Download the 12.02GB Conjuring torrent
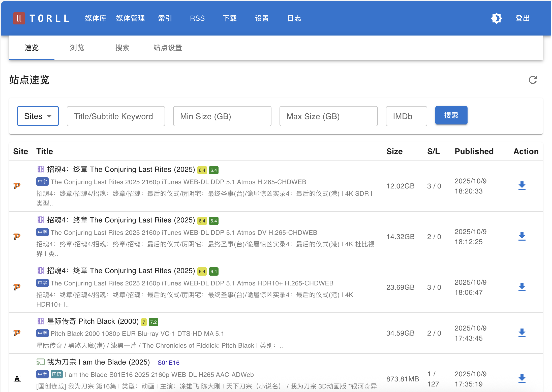This screenshot has height=392, width=552. (x=522, y=186)
